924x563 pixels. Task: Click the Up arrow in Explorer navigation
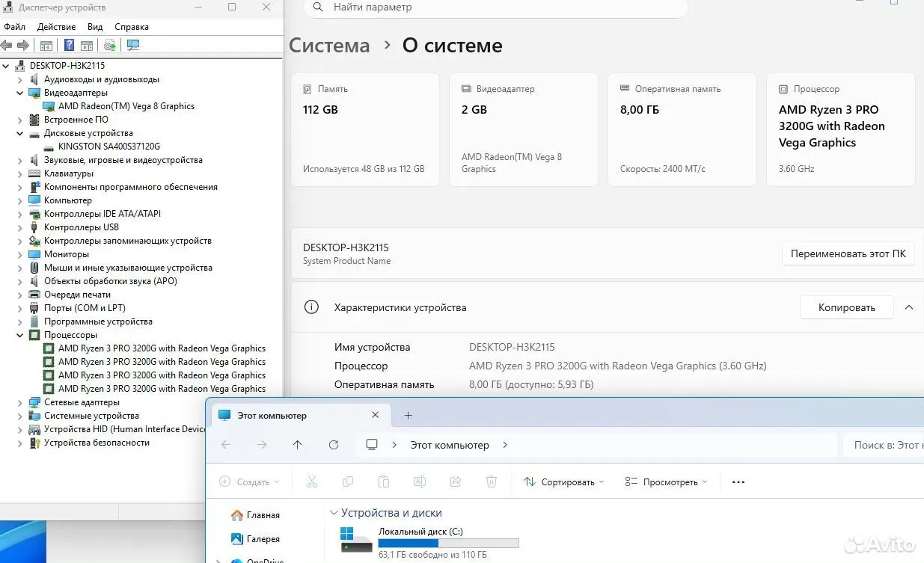point(298,445)
